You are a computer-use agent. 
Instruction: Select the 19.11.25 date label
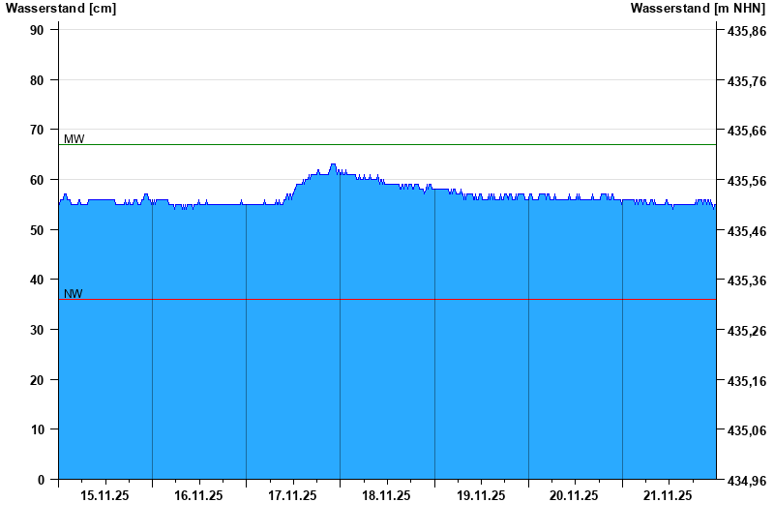[x=481, y=495]
